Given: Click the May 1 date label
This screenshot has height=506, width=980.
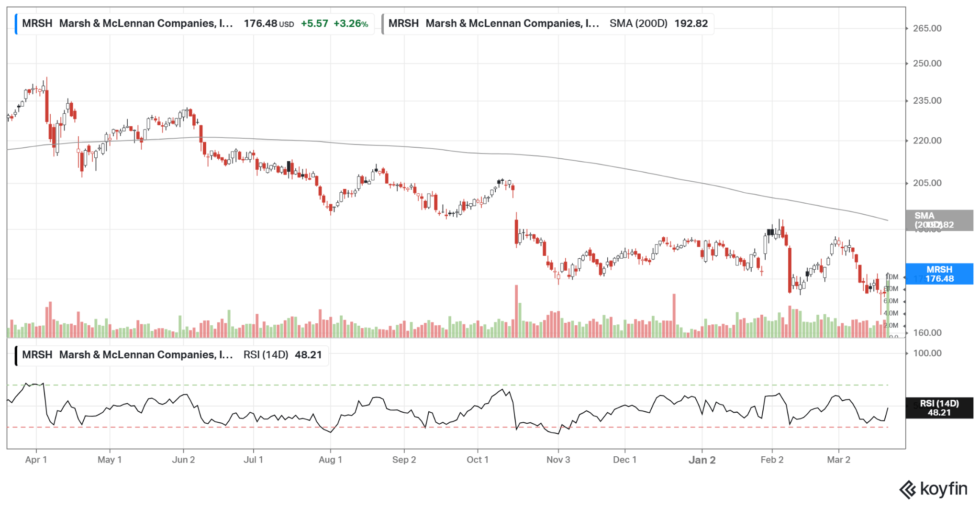Looking at the screenshot, I should click(110, 460).
